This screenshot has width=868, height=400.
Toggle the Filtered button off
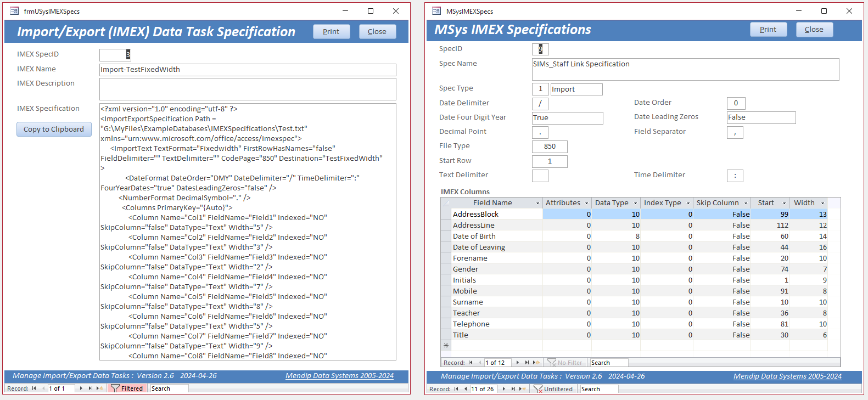click(127, 388)
